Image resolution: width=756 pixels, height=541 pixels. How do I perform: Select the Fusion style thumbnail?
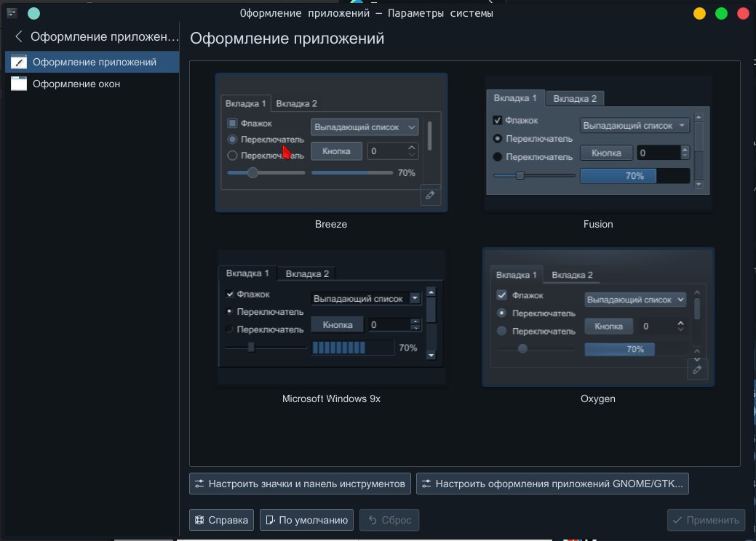click(x=598, y=143)
